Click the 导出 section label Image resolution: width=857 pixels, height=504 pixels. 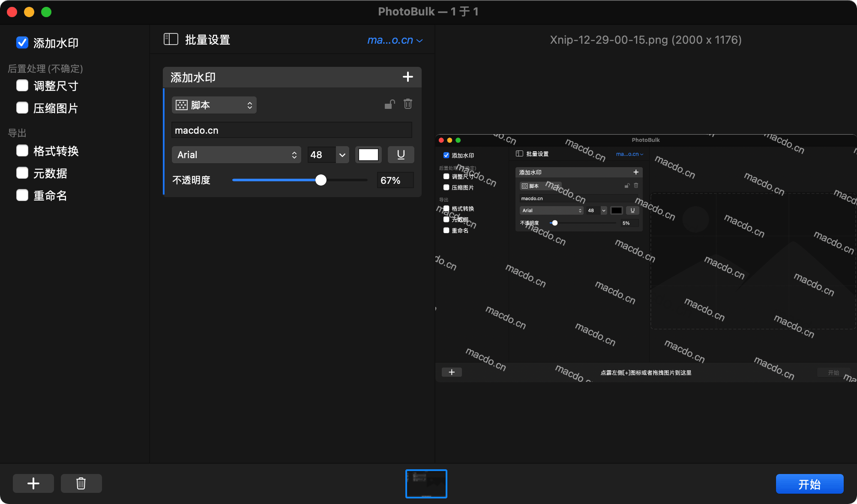(17, 133)
